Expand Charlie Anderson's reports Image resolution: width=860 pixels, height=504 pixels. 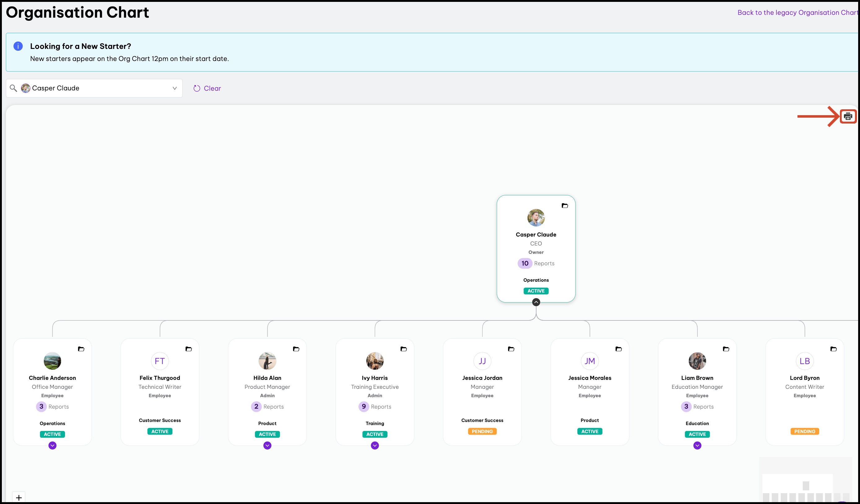point(52,446)
